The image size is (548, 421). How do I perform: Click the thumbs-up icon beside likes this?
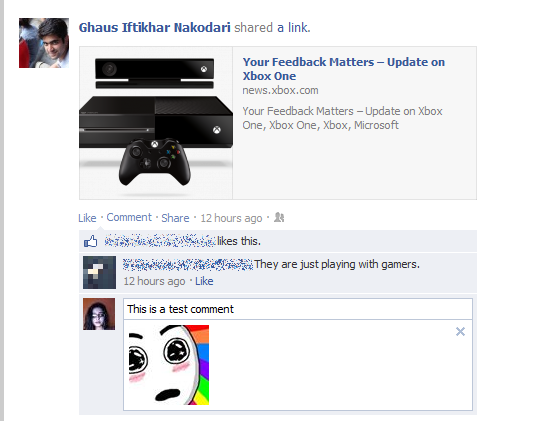pyautogui.click(x=91, y=241)
